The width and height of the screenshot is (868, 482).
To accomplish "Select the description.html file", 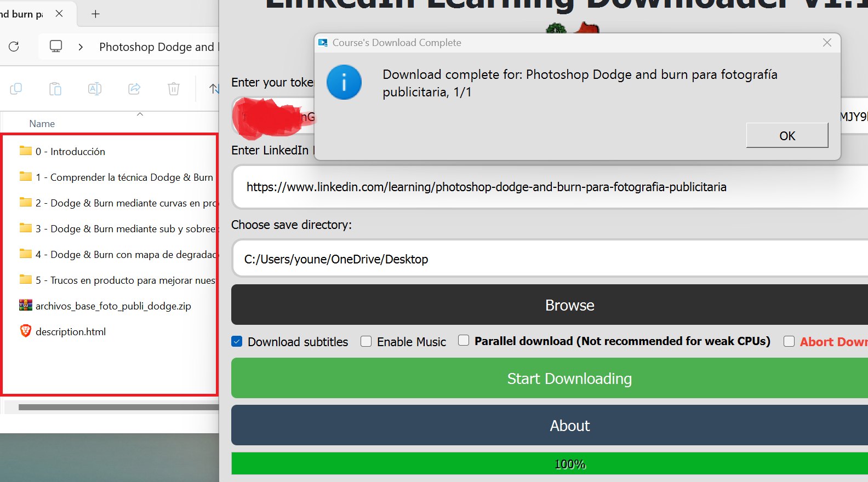I will 62,331.
